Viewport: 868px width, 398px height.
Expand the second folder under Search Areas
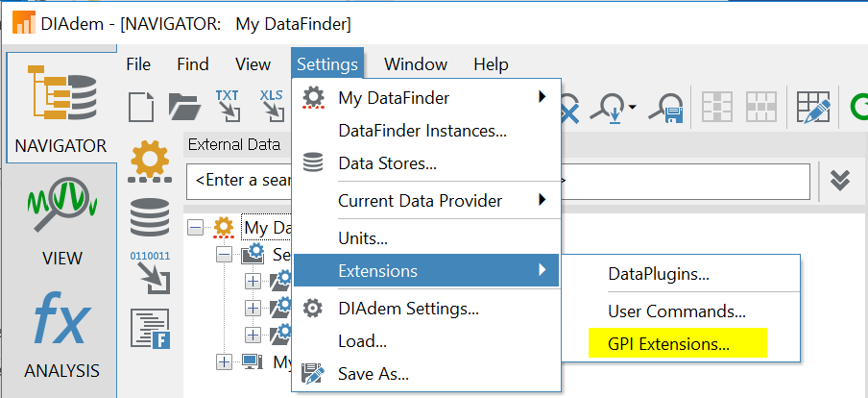coord(253,308)
